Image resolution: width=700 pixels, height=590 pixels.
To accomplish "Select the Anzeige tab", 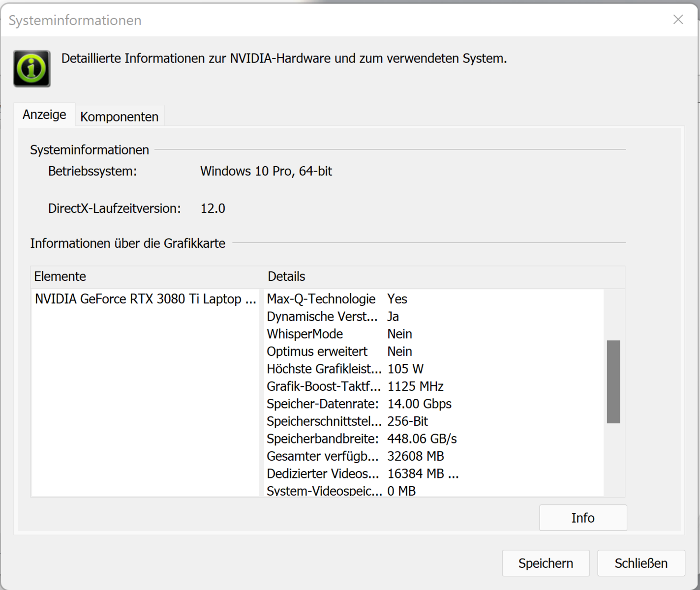I will pos(44,115).
